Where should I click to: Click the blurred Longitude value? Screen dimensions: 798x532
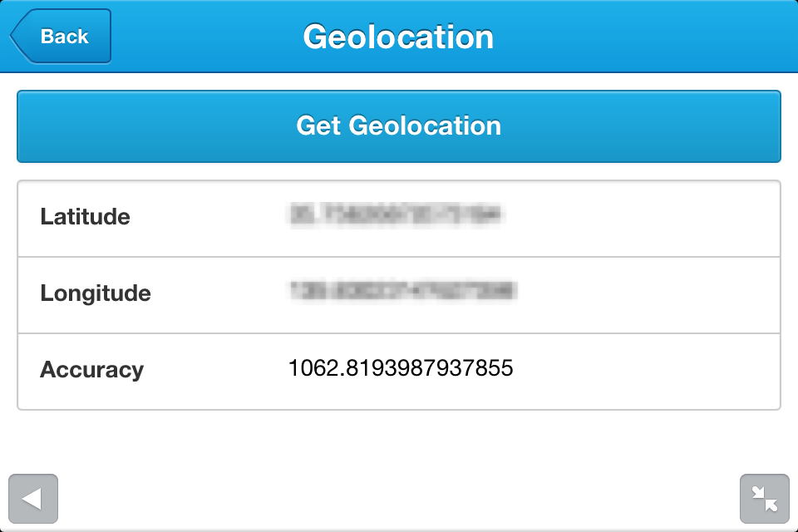click(x=402, y=291)
